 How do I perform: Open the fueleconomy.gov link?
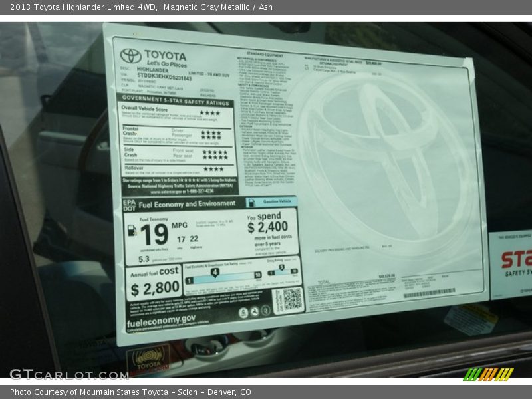pyautogui.click(x=161, y=321)
